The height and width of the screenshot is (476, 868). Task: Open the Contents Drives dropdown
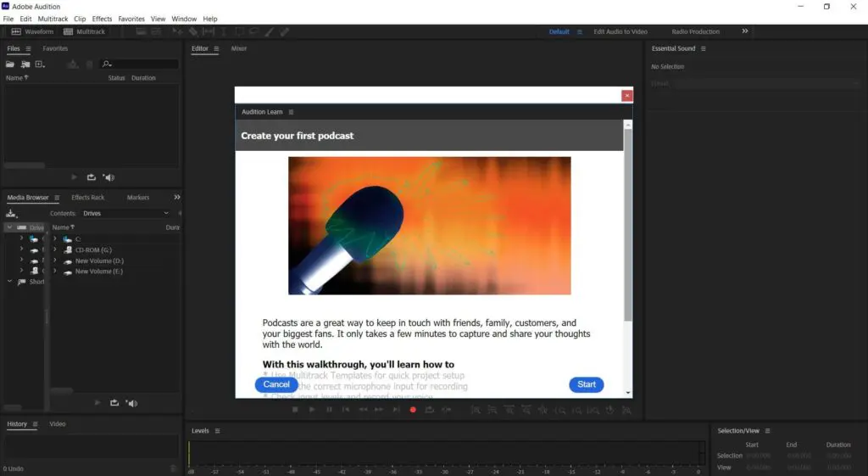[x=125, y=213]
